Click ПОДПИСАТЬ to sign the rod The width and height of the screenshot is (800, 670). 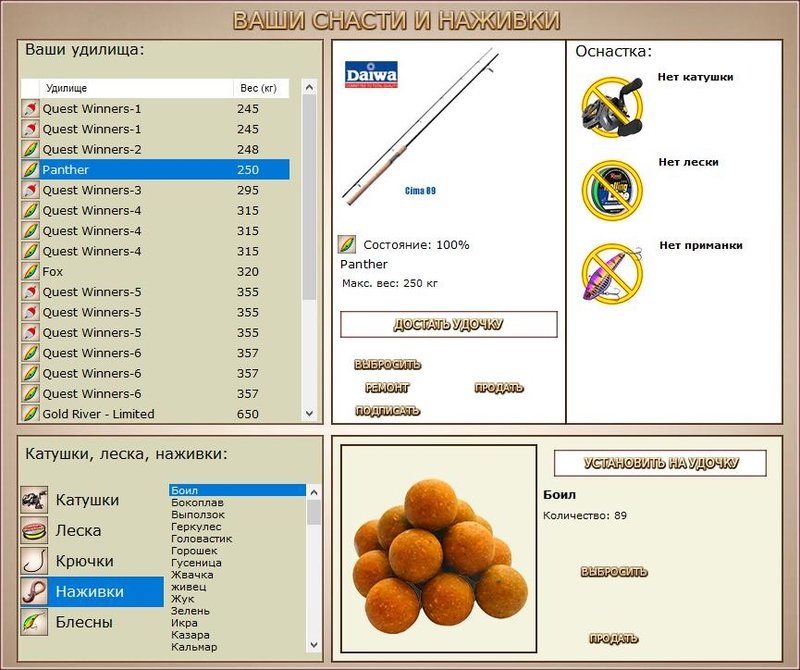click(x=387, y=411)
